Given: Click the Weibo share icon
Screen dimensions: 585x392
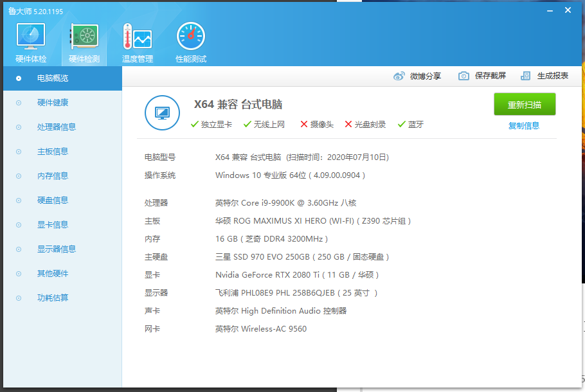Looking at the screenshot, I should [x=399, y=76].
